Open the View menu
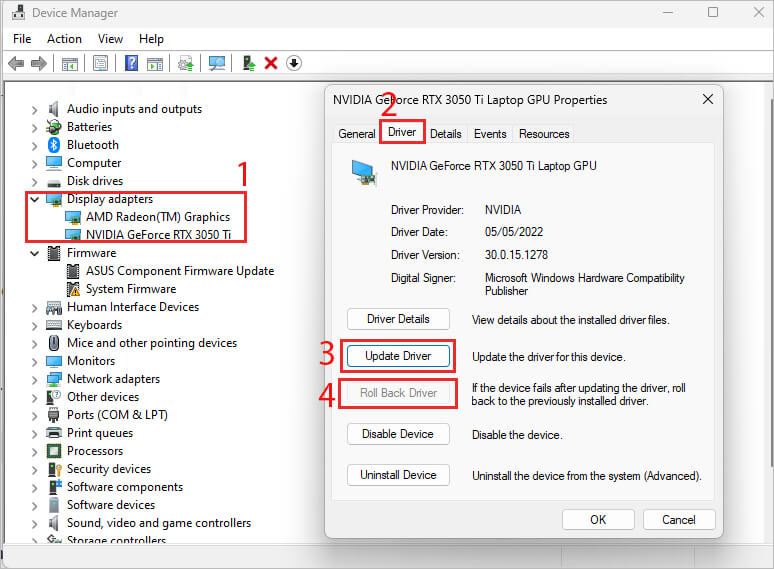This screenshot has width=774, height=569. [110, 38]
